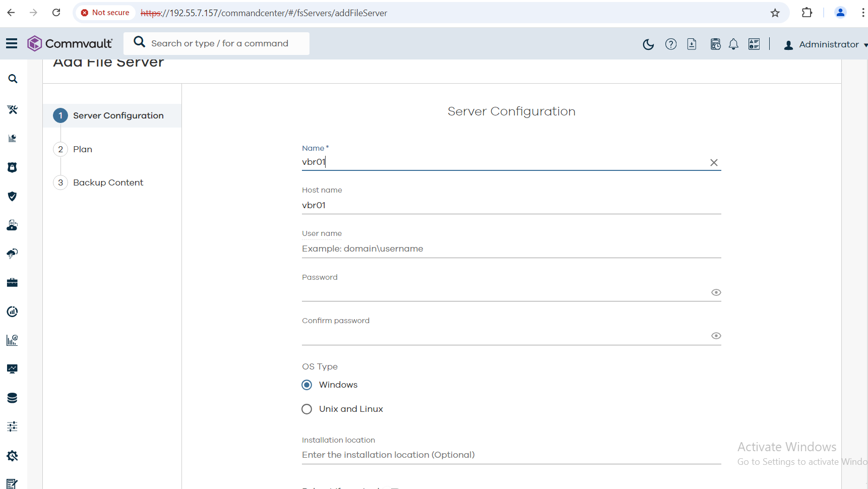Click the briefcase icon in sidebar
Viewport: 868px width, 489px height.
click(13, 282)
